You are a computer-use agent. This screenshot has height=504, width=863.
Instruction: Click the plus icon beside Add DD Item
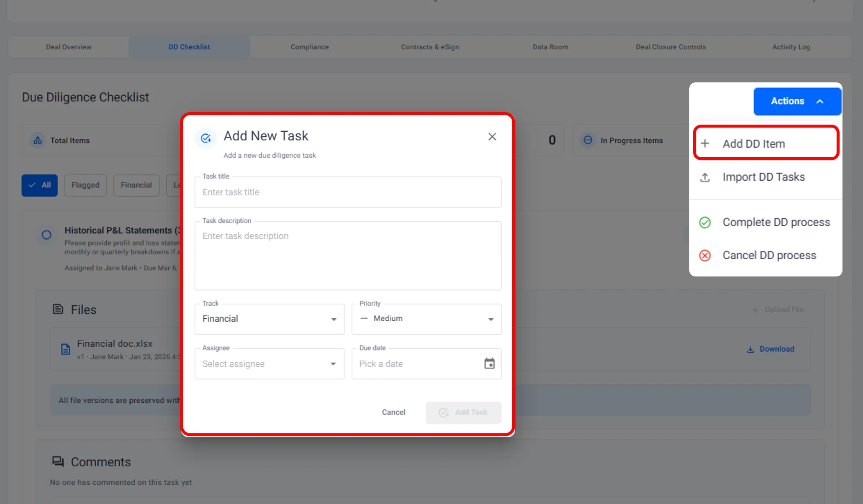click(705, 143)
